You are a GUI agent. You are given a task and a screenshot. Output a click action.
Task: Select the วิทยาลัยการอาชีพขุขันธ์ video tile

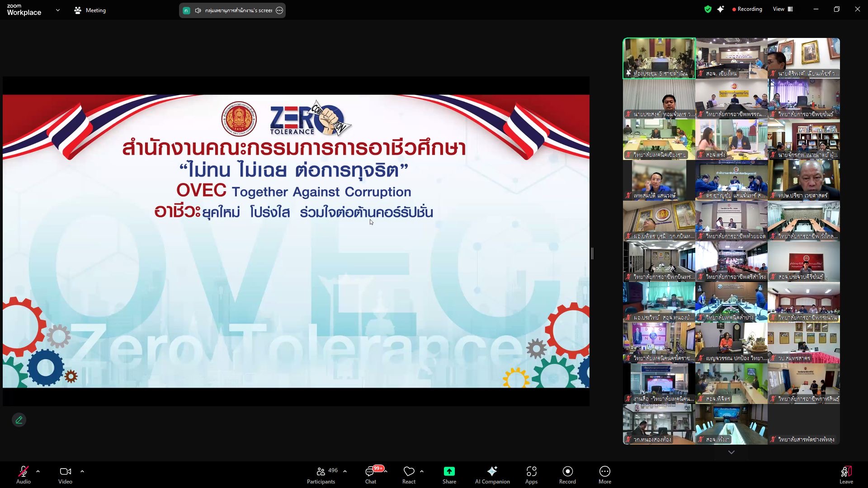point(804,99)
